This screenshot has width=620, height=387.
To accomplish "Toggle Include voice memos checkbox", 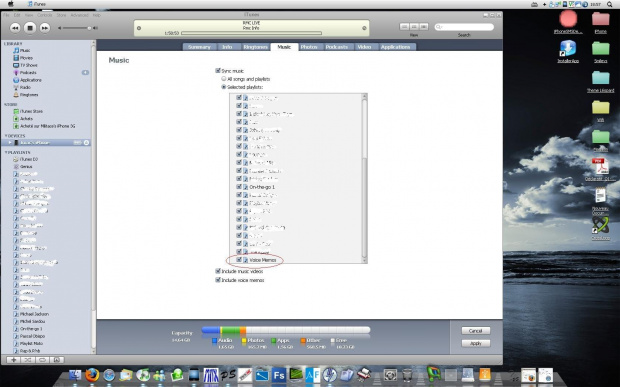I will pos(217,280).
